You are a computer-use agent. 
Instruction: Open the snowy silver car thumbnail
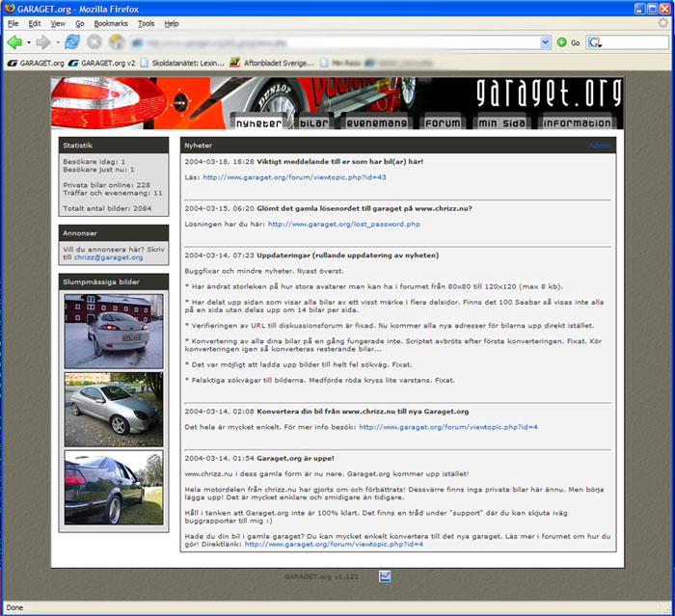pyautogui.click(x=114, y=331)
